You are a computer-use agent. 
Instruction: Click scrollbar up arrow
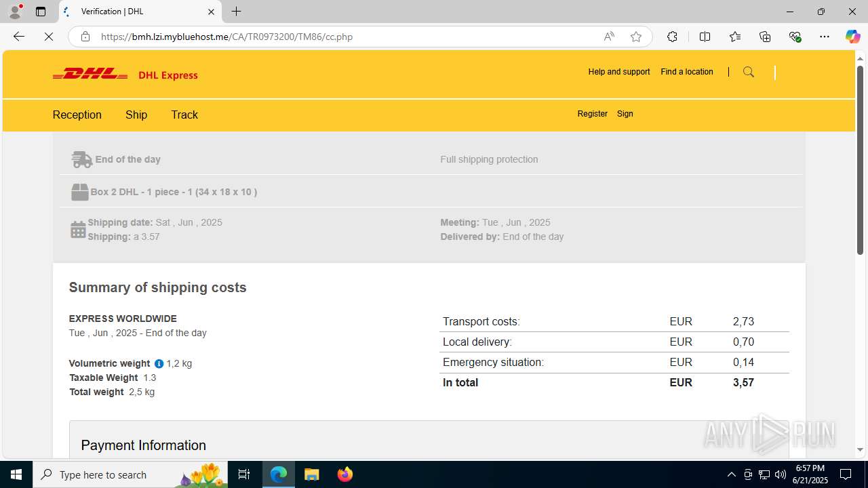860,58
